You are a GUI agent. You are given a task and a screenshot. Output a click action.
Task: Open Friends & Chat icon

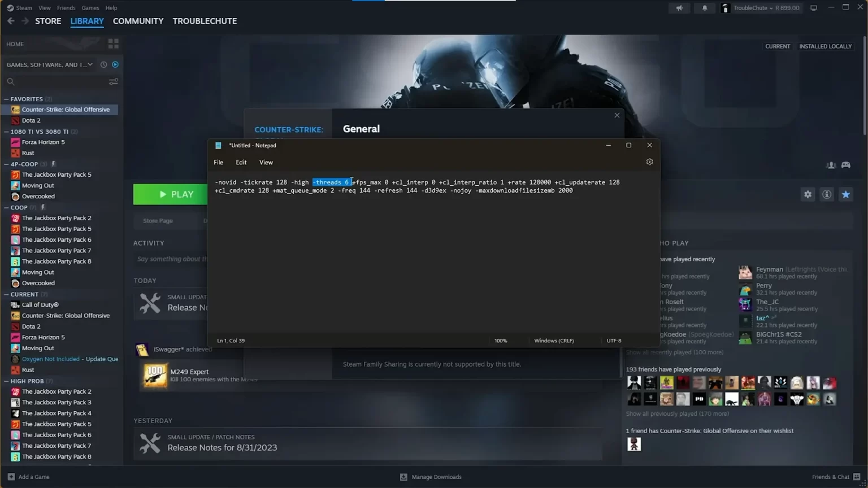click(857, 477)
